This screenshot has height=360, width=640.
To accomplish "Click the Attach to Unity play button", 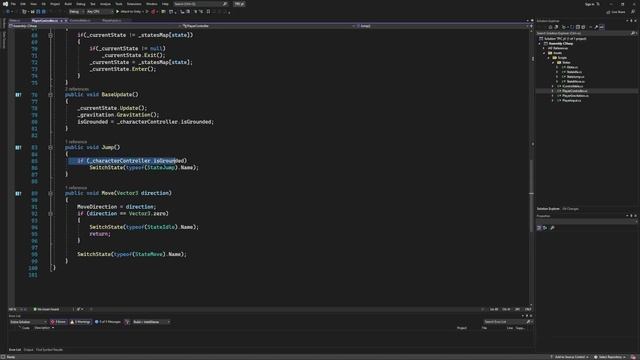I will click(129, 11).
